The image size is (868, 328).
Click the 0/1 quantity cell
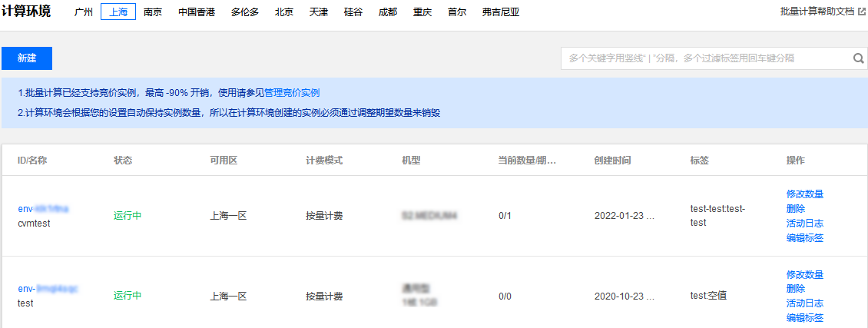coord(505,216)
